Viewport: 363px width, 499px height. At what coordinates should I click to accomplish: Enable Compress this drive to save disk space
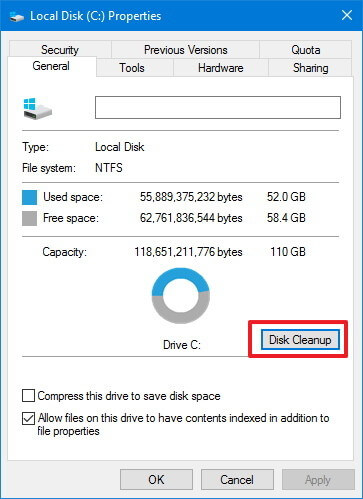click(28, 396)
